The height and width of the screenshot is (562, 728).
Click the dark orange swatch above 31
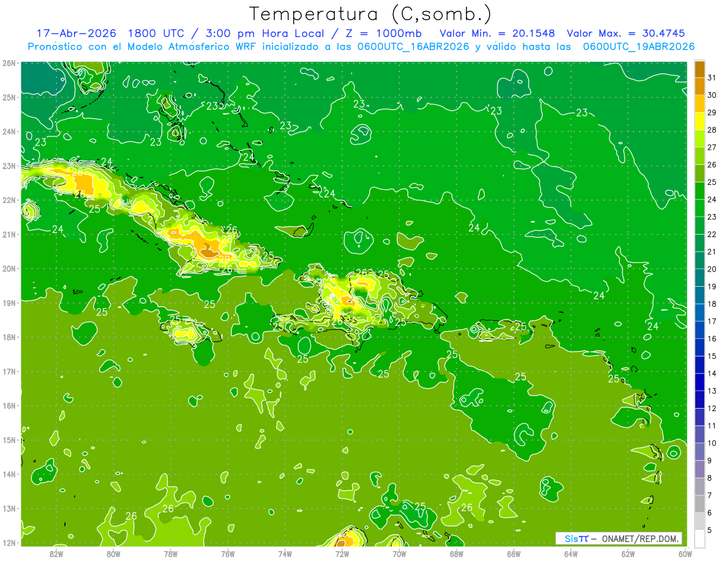[699, 69]
